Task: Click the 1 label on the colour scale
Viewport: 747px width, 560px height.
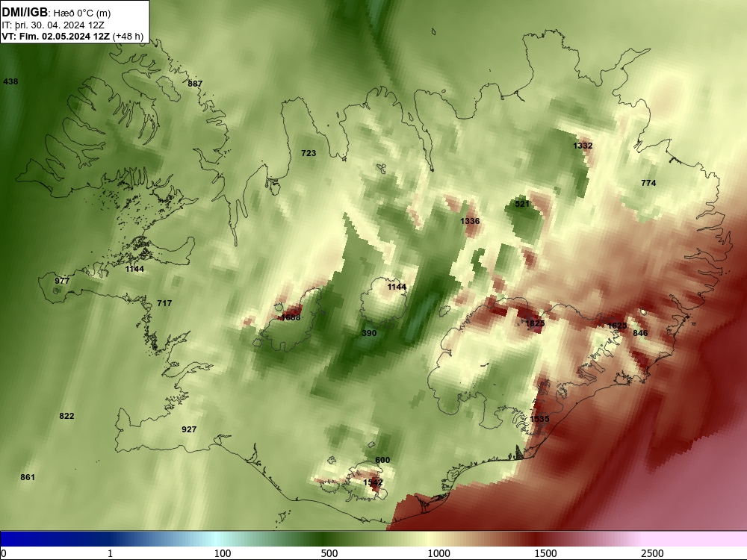Action: click(110, 553)
